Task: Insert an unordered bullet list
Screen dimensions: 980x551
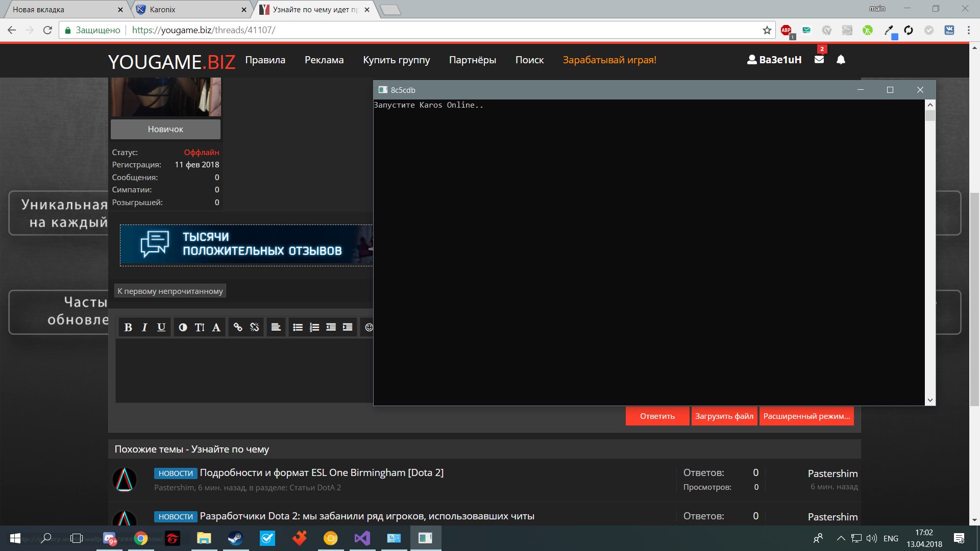Action: [x=298, y=328]
